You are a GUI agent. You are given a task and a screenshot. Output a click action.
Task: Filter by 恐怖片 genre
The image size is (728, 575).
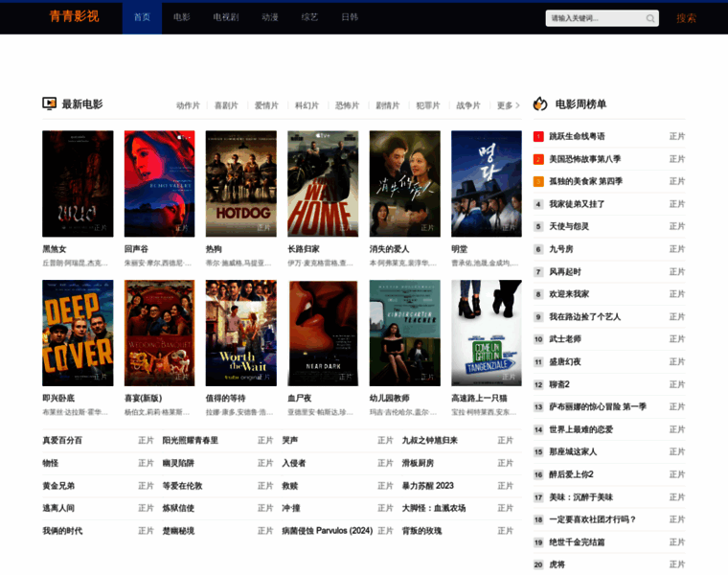pyautogui.click(x=348, y=105)
